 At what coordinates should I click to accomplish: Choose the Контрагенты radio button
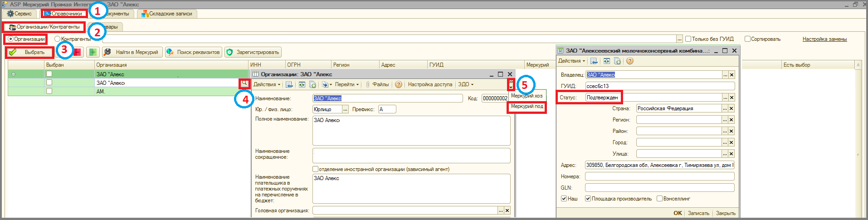[57, 39]
